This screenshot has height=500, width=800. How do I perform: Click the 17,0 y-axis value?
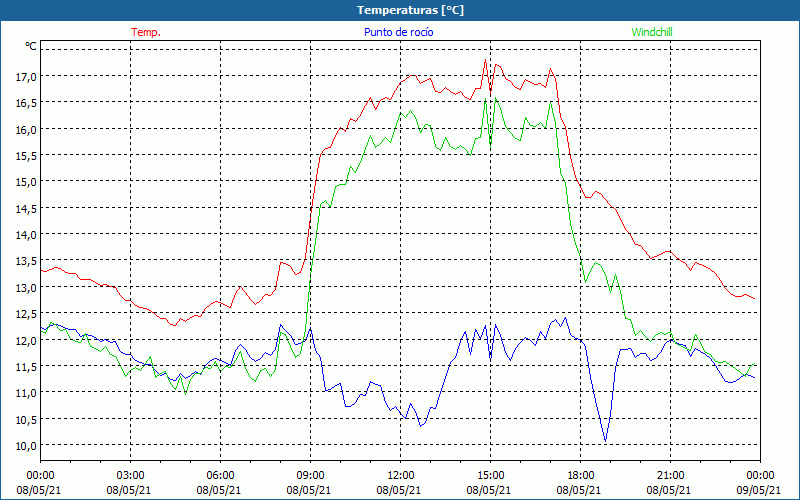(26, 77)
